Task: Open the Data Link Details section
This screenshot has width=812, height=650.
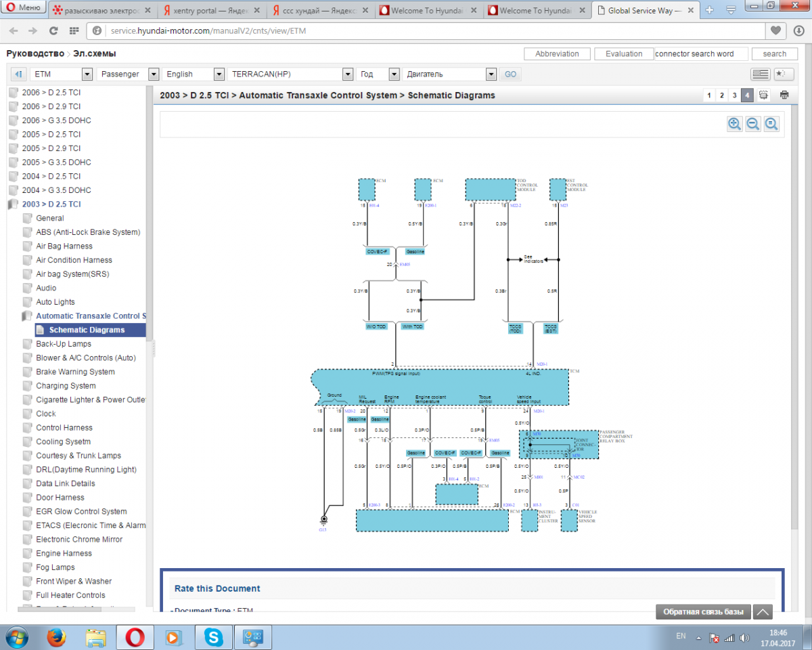Action: [x=66, y=483]
